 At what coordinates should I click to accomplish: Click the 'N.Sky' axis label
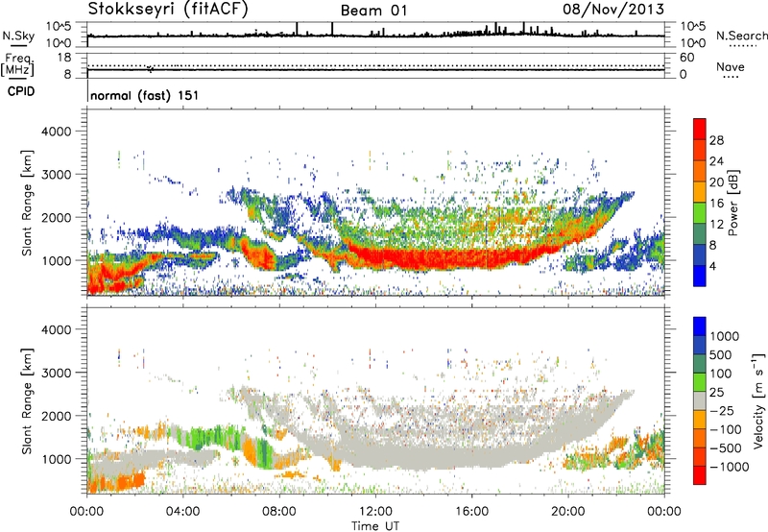pyautogui.click(x=18, y=36)
